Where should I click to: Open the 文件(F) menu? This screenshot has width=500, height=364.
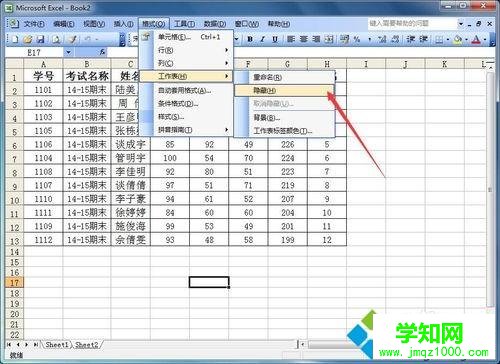click(x=34, y=24)
